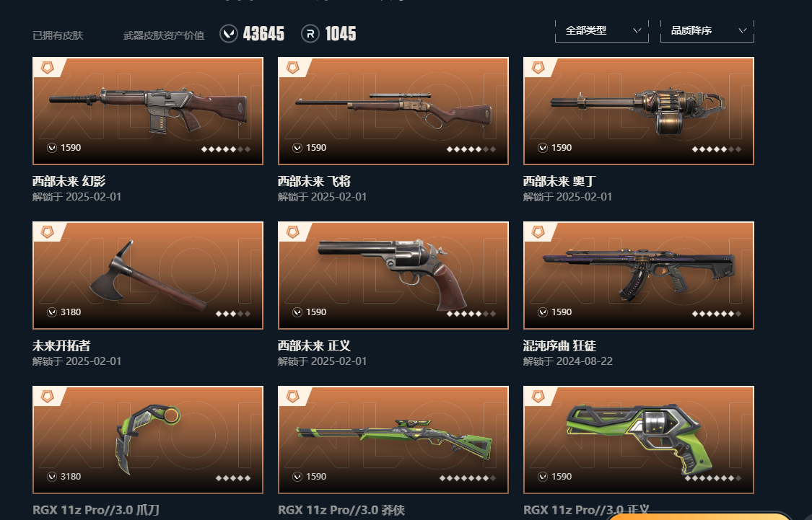Click the tier badge on 未来开拓者 axe card
This screenshot has height=520, width=812.
(x=47, y=232)
